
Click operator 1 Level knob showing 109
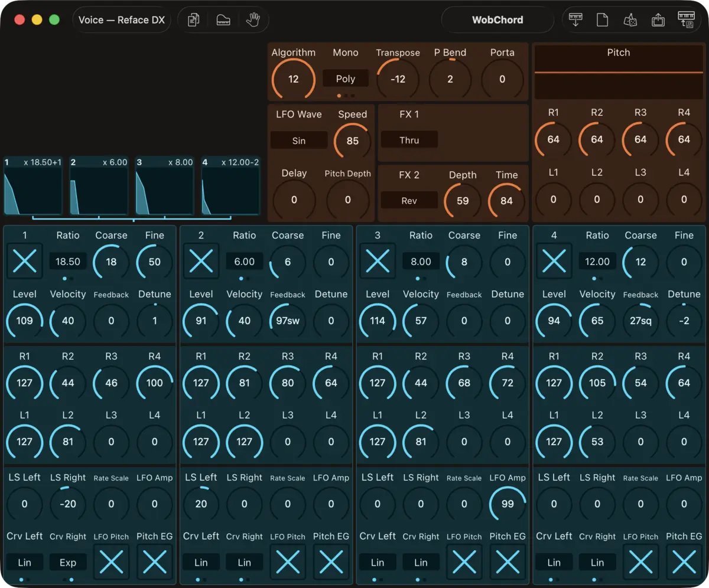(x=25, y=321)
